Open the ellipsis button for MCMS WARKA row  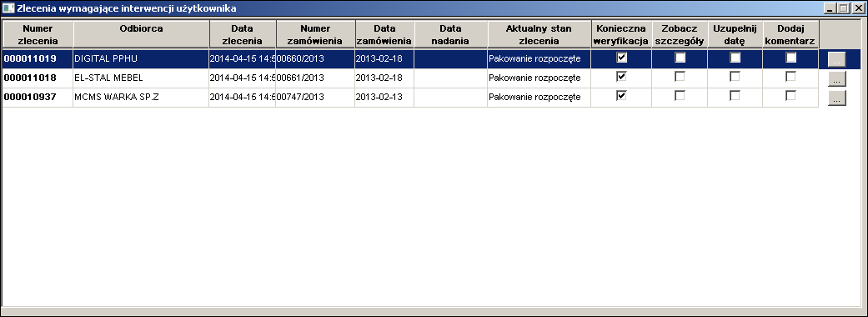[x=837, y=98]
